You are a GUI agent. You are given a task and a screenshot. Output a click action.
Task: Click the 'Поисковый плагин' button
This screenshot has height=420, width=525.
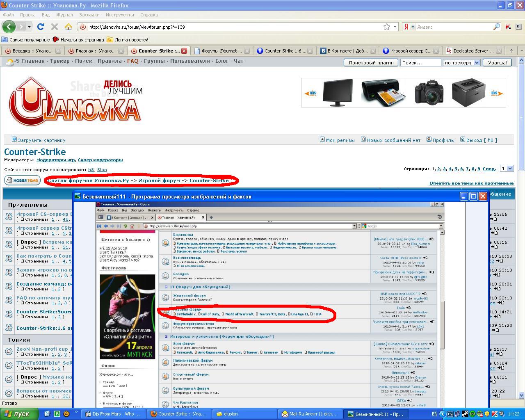pos(371,63)
